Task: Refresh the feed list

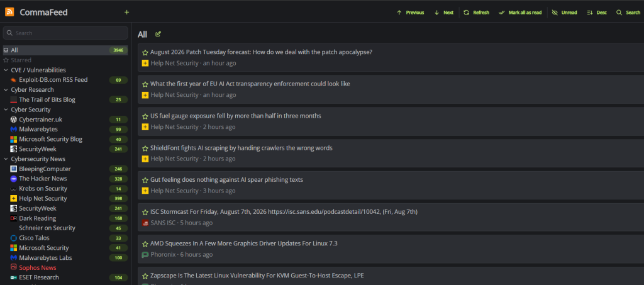Action: (477, 13)
